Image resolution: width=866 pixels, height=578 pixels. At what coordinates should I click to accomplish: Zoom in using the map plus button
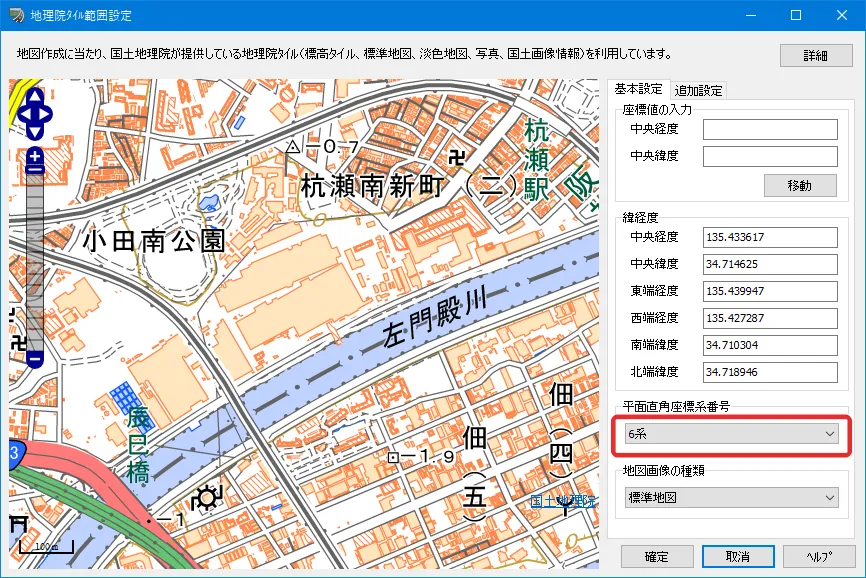pos(35,157)
